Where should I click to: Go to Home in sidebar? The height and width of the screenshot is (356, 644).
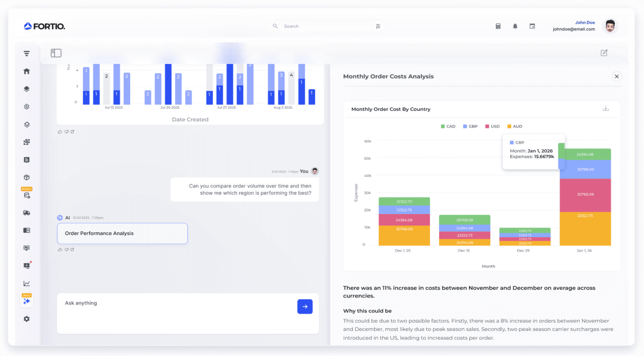pyautogui.click(x=27, y=71)
